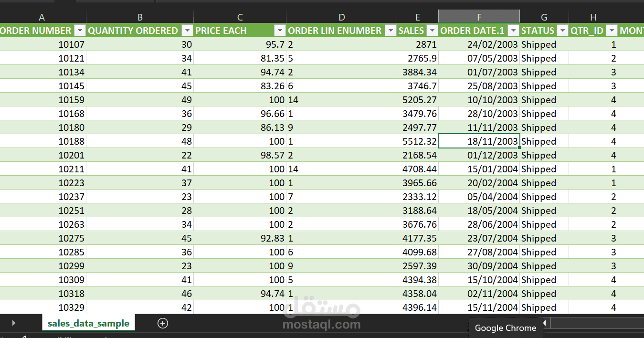
Task: Select date cell 10/10/2003
Action: (479, 100)
